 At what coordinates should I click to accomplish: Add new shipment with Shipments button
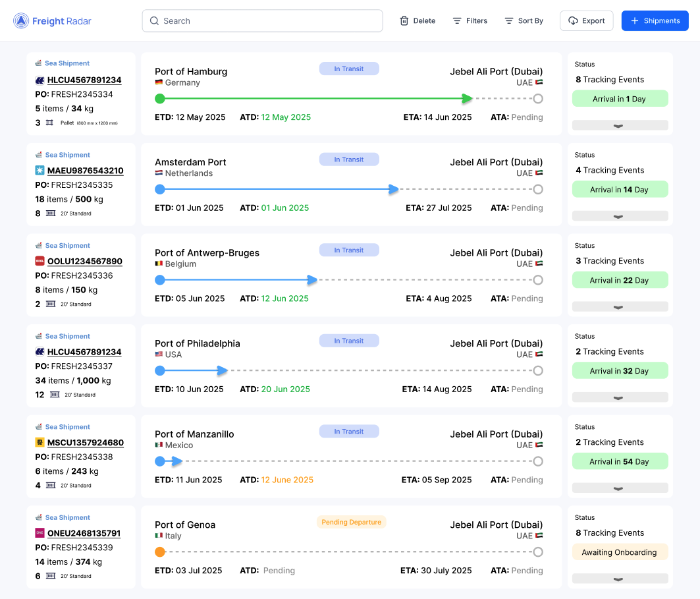click(x=655, y=21)
